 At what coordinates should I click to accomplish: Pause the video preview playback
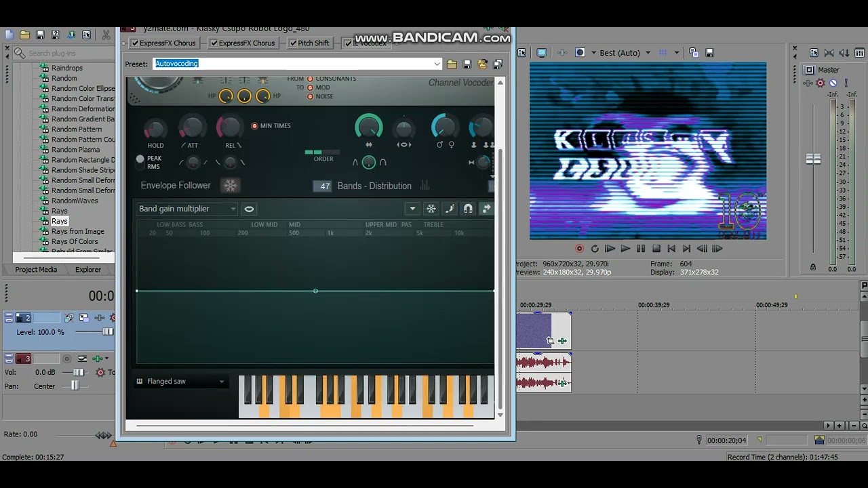point(641,249)
